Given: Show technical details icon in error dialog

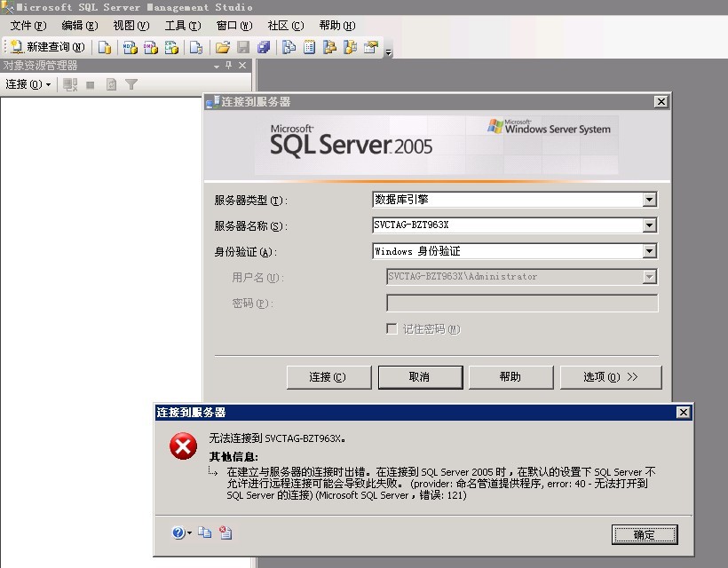Looking at the screenshot, I should pos(226,532).
